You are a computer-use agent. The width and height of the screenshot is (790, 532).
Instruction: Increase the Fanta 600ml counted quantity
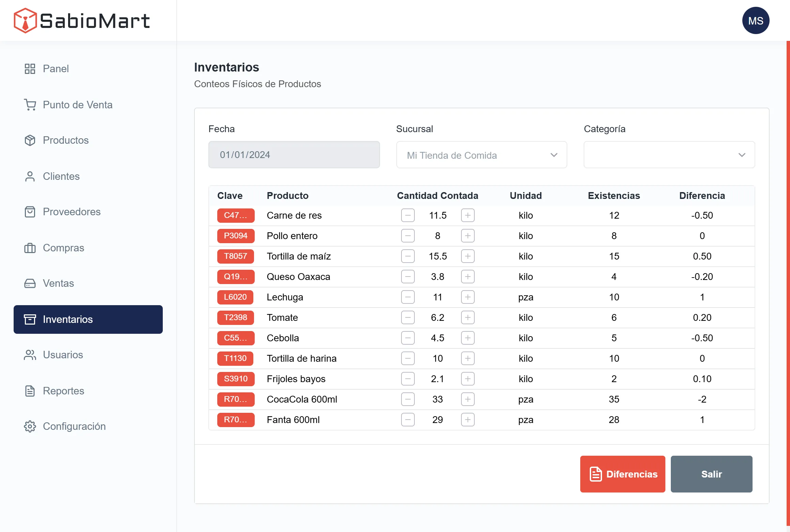468,420
